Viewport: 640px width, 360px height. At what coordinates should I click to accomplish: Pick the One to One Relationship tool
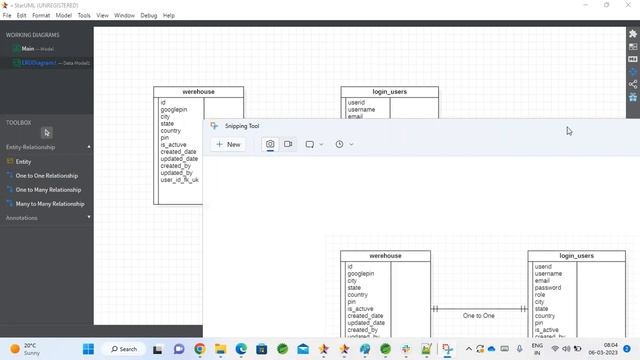(47, 176)
